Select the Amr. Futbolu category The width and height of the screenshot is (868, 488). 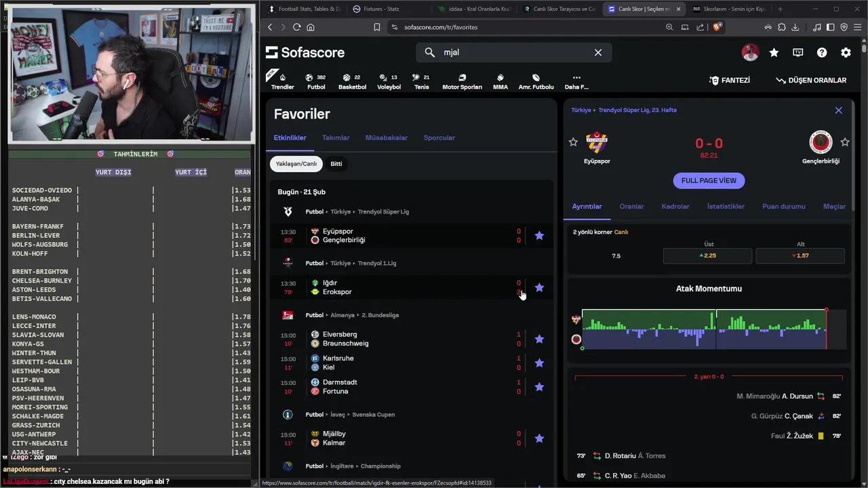pos(536,81)
